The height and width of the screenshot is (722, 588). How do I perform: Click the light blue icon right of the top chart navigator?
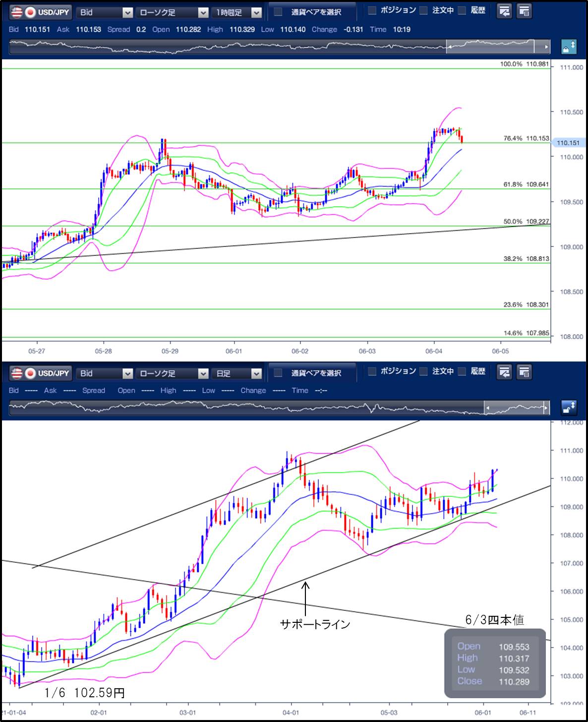pos(568,47)
